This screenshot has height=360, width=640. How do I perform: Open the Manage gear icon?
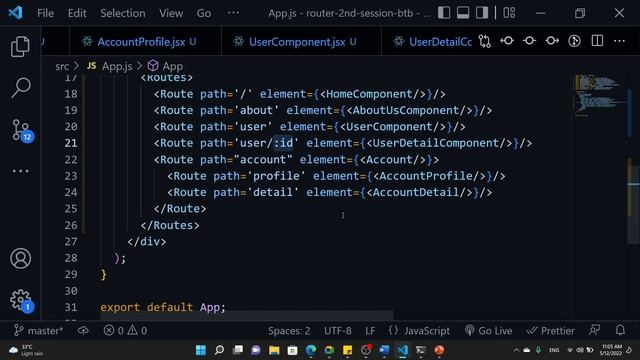(x=21, y=300)
